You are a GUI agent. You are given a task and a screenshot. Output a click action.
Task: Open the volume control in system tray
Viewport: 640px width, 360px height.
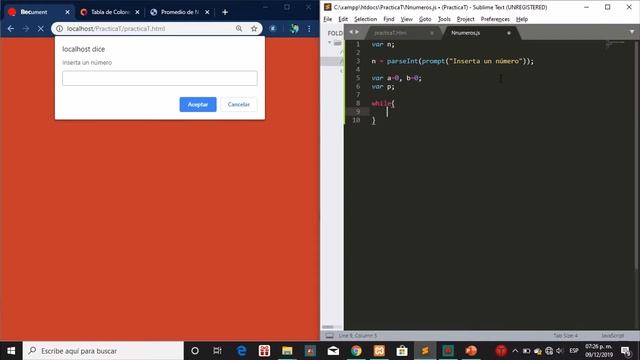tap(560, 351)
